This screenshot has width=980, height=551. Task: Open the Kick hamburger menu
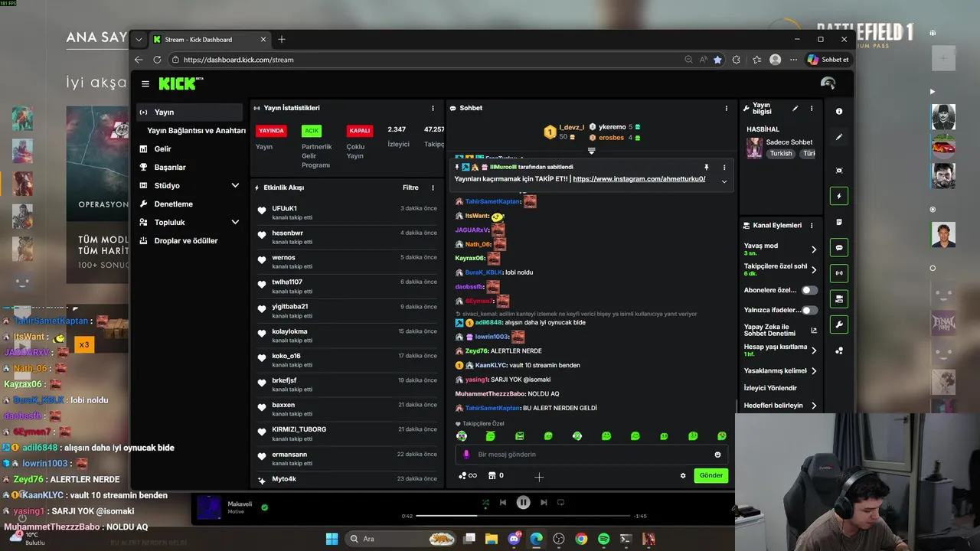coord(145,83)
